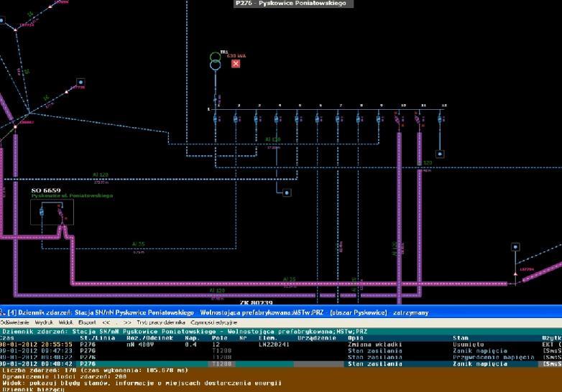The height and width of the screenshot is (392, 562).
Task: Click the Roz./Odcinek column header
Action: pyautogui.click(x=149, y=338)
